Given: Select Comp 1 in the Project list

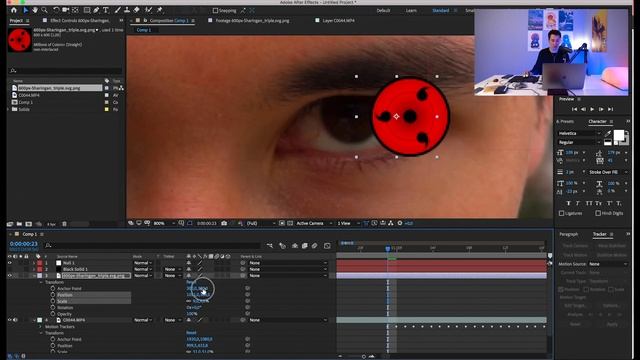Looking at the screenshot, I should point(26,102).
